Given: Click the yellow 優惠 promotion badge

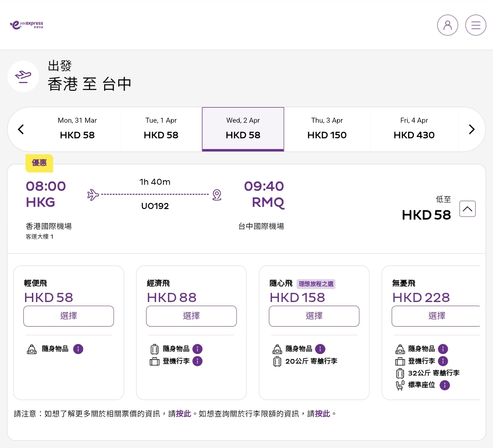Looking at the screenshot, I should (39, 163).
